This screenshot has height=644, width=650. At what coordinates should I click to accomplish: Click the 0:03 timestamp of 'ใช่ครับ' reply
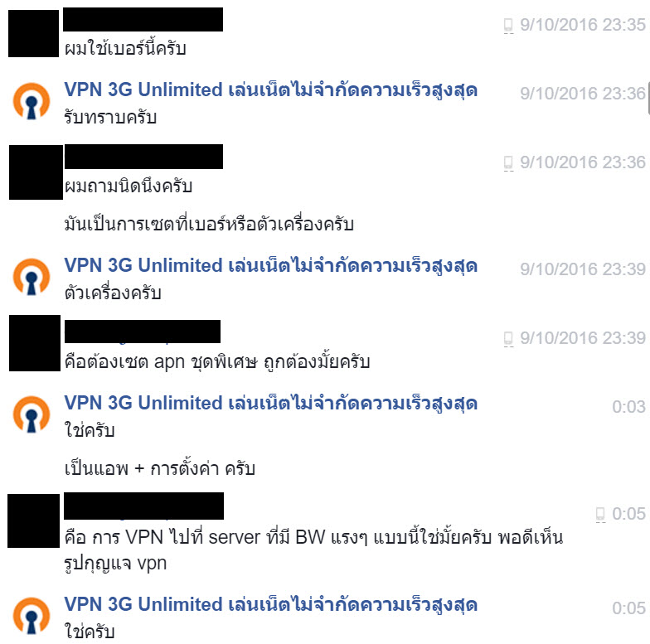click(x=628, y=406)
